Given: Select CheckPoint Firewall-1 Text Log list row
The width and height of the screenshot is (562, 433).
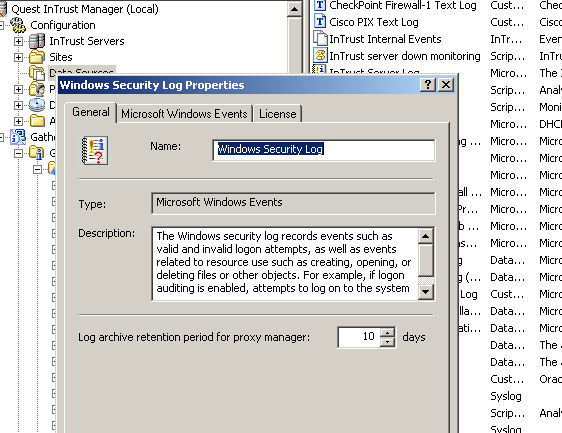Looking at the screenshot, I should pos(403,5).
